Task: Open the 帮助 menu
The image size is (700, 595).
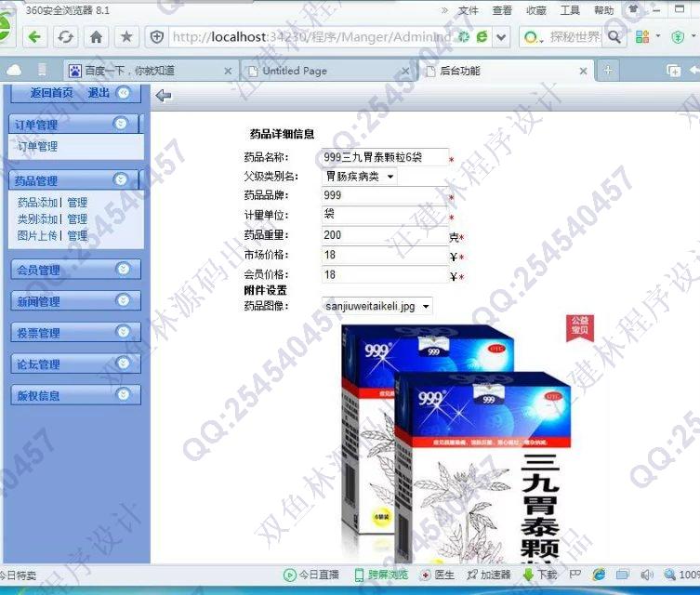Action: point(604,10)
